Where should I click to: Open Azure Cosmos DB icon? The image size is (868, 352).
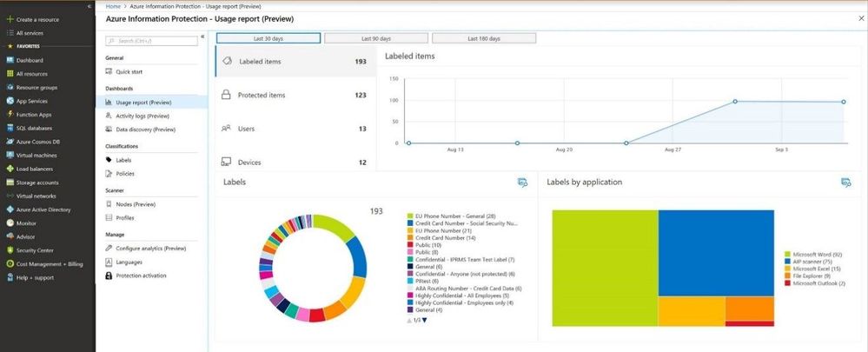[10, 142]
